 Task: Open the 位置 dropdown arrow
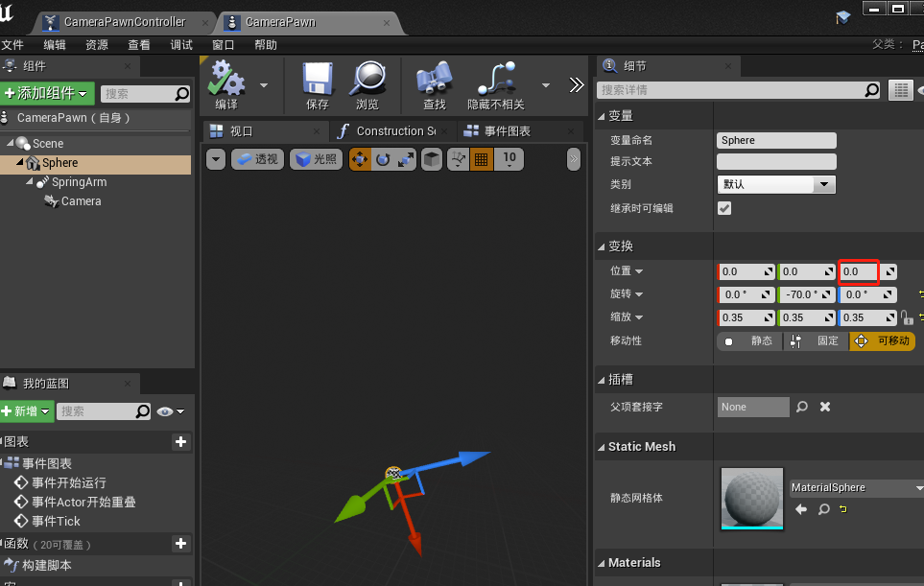tap(639, 271)
